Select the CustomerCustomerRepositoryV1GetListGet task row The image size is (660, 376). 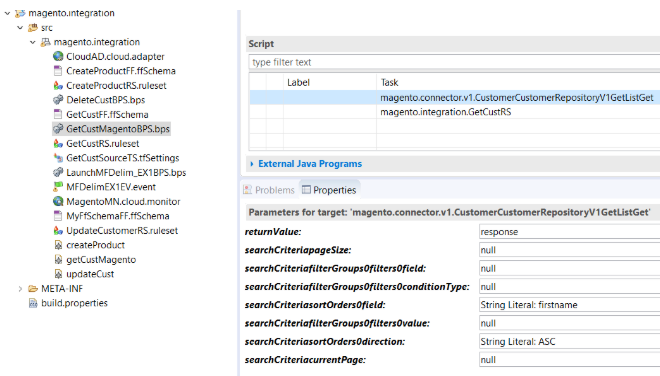pyautogui.click(x=455, y=98)
